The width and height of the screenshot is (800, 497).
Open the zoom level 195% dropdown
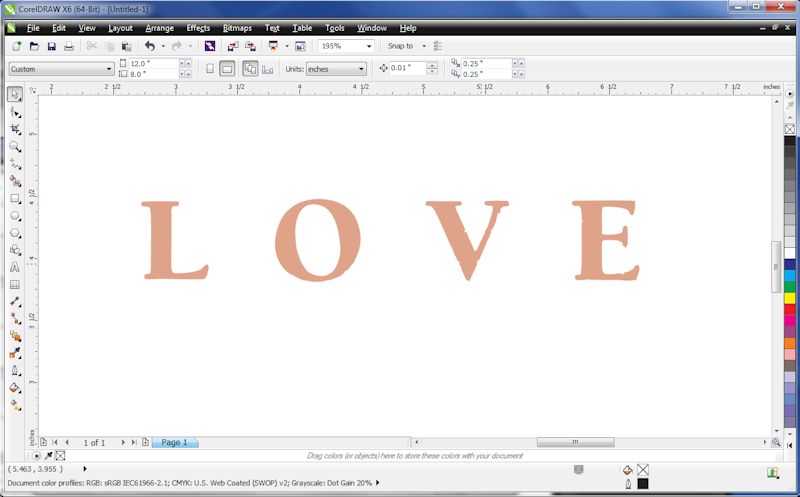(369, 46)
